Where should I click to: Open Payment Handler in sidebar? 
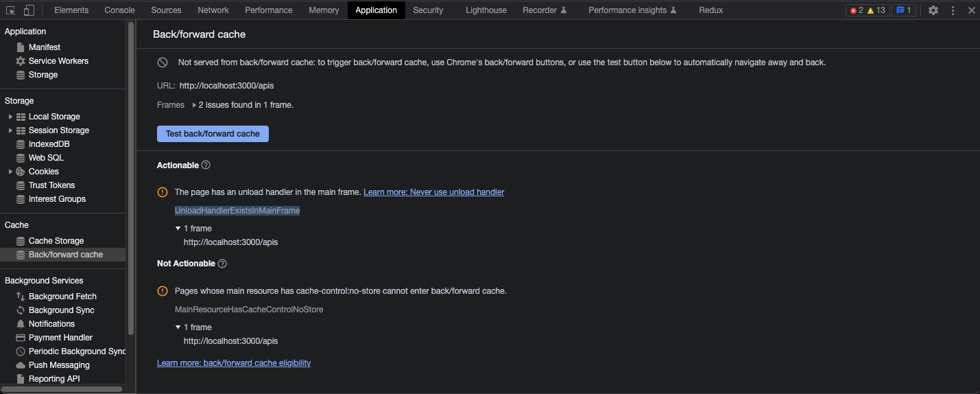[x=60, y=338]
